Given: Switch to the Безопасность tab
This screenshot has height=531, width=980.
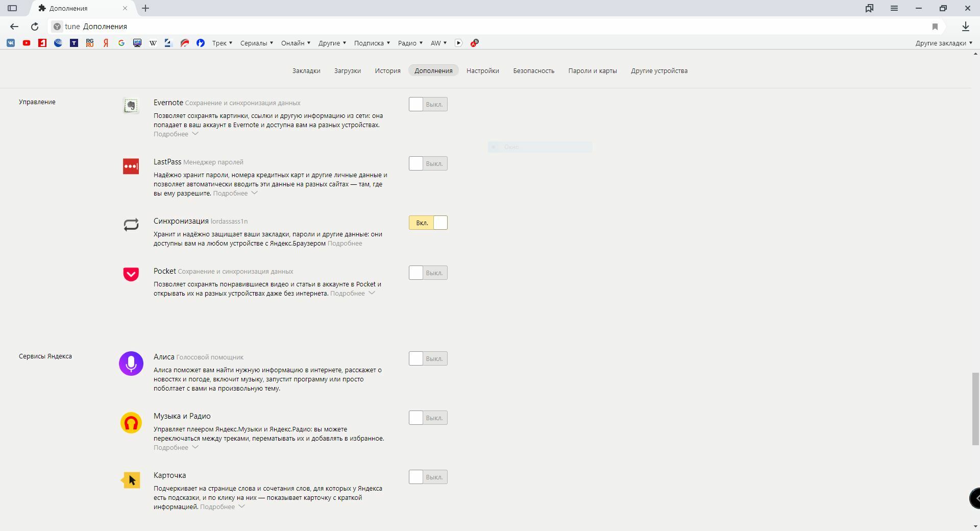Looking at the screenshot, I should [x=533, y=70].
